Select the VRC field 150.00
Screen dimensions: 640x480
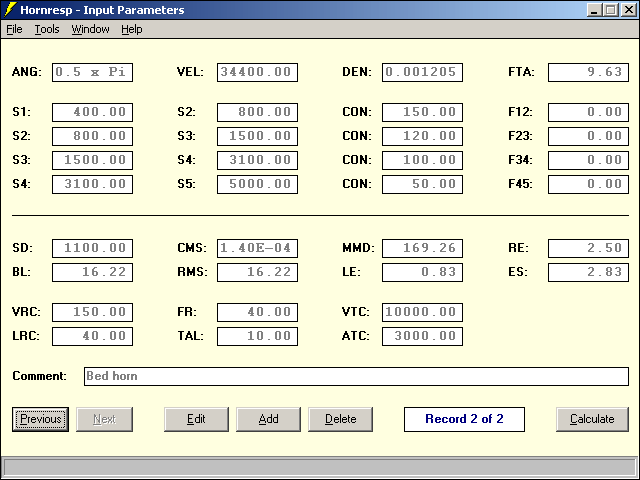[92, 312]
